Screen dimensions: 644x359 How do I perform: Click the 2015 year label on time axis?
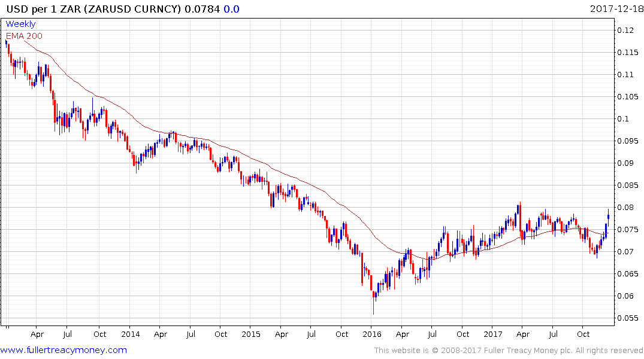click(251, 334)
